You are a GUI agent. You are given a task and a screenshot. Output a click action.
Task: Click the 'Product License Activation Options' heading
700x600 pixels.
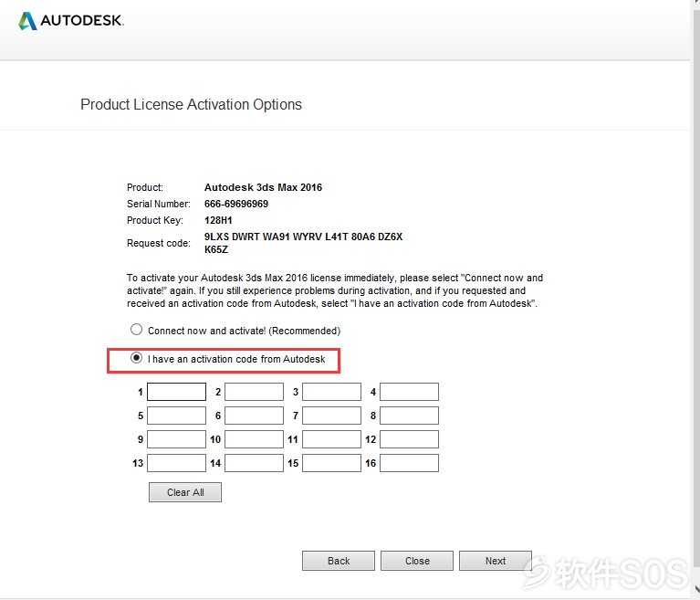191,104
